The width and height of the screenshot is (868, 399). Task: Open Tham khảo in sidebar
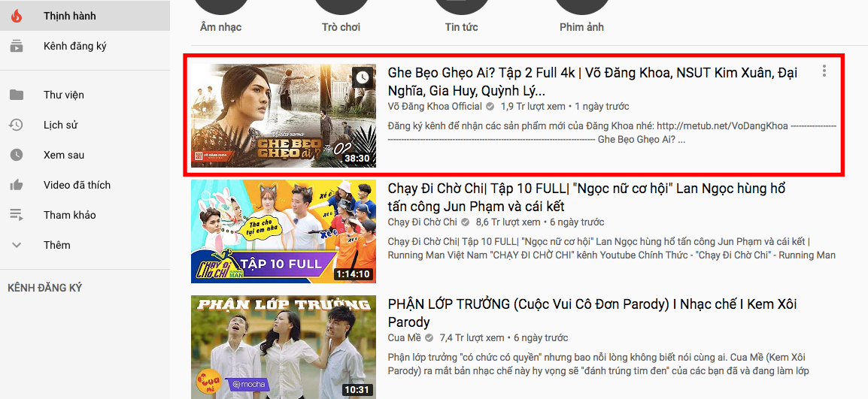(x=85, y=215)
